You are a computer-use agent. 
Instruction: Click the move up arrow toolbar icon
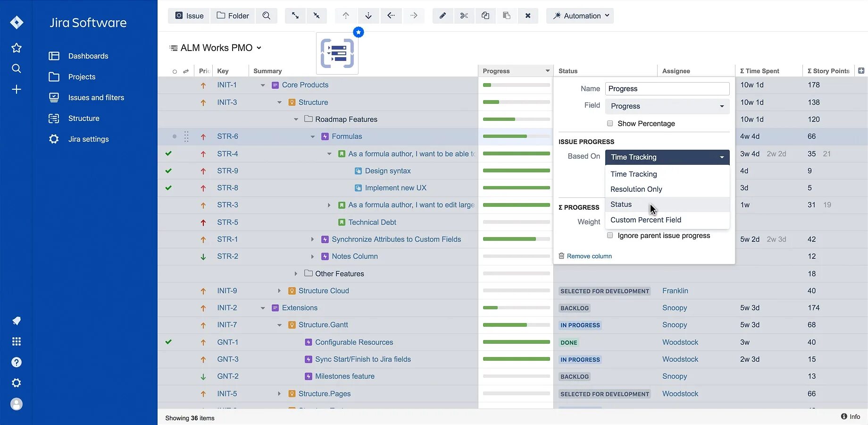[346, 16]
